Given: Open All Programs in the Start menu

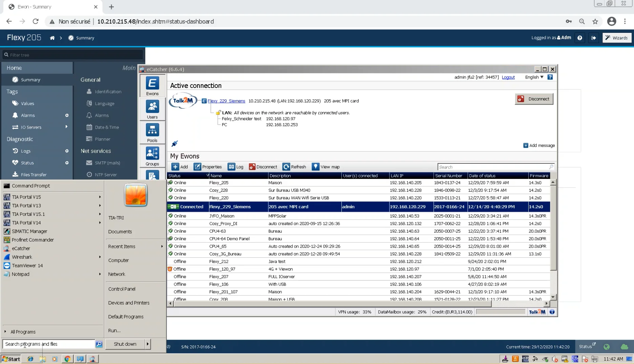Looking at the screenshot, I should point(23,332).
